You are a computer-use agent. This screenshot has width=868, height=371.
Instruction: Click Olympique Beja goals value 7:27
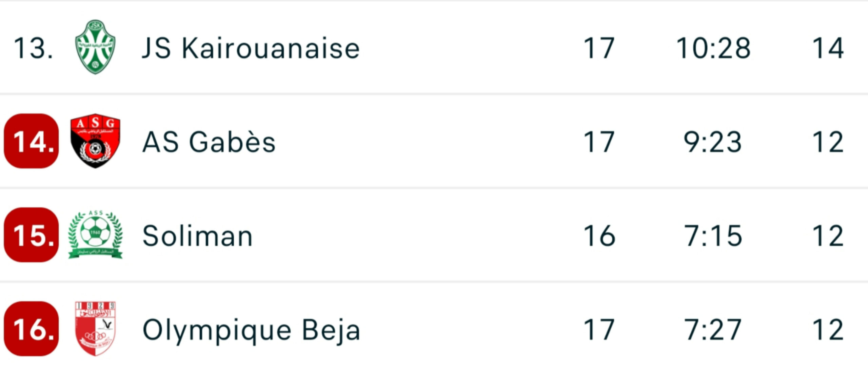point(713,330)
